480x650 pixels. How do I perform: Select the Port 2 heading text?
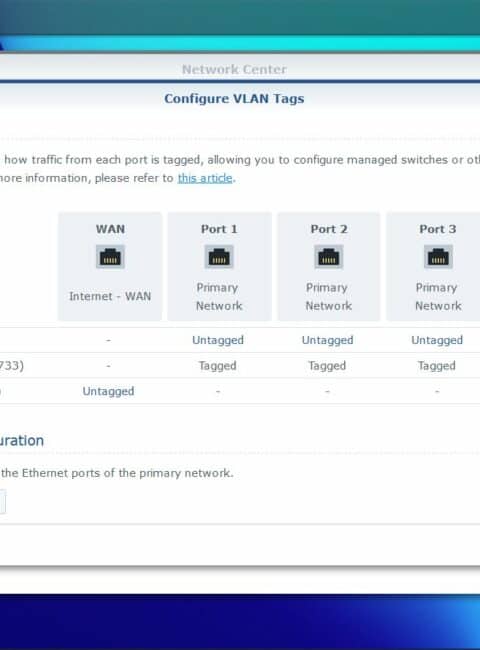[329, 229]
